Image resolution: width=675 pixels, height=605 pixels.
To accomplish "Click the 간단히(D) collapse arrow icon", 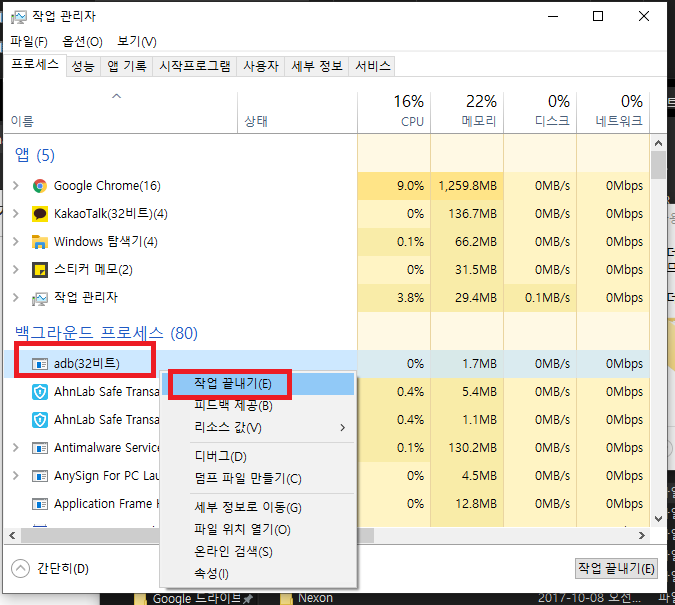I will pos(20,568).
